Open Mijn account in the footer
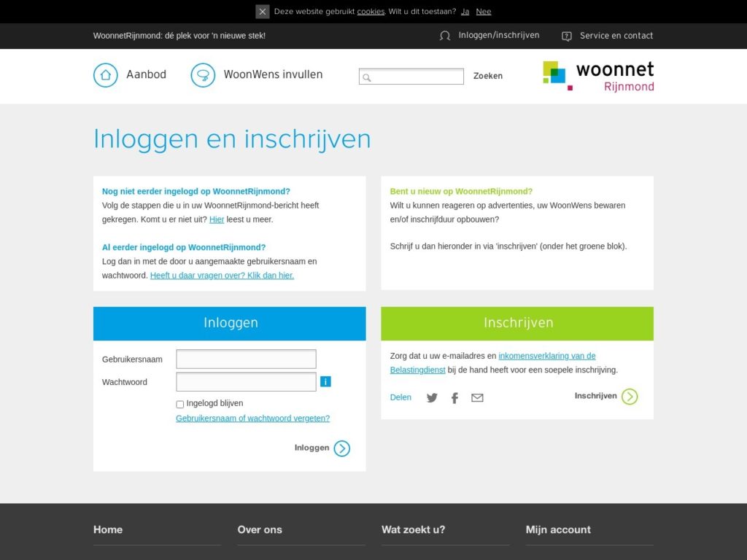 (x=557, y=529)
